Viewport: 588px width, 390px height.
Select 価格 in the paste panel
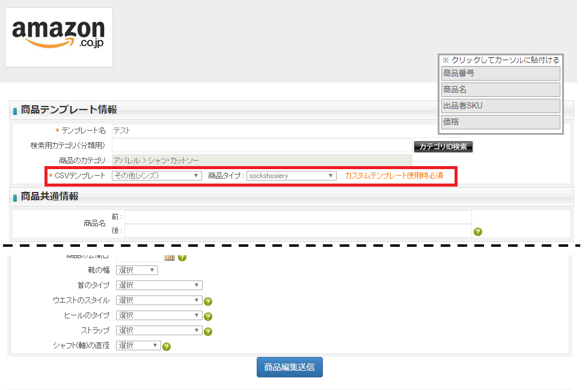point(500,122)
